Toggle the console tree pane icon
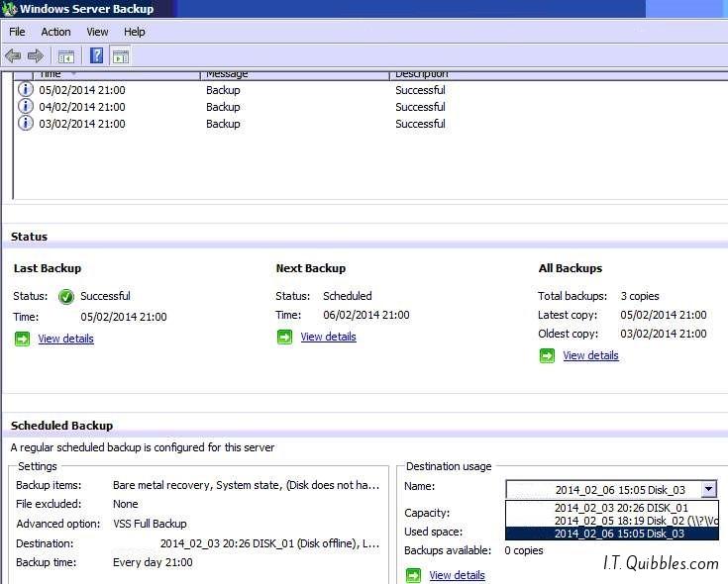 click(66, 56)
